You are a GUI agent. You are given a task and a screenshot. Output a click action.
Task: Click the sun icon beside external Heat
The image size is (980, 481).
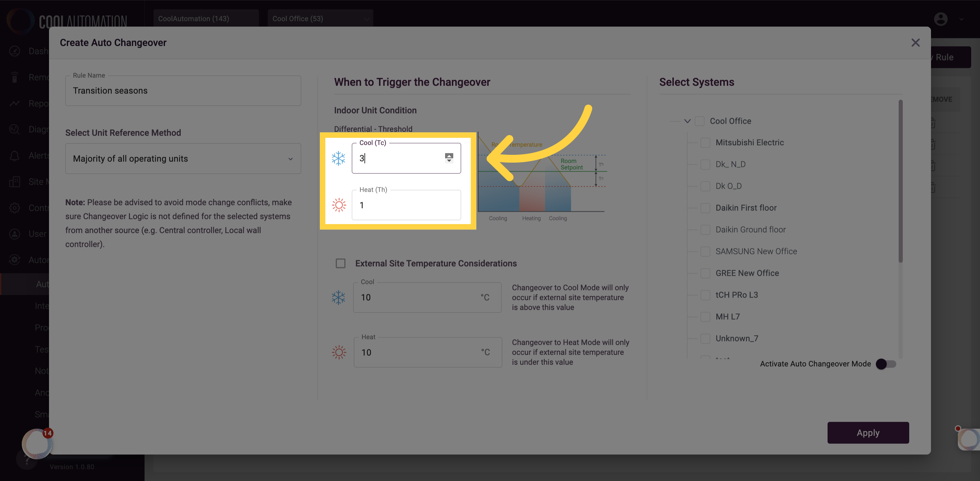pyautogui.click(x=339, y=352)
